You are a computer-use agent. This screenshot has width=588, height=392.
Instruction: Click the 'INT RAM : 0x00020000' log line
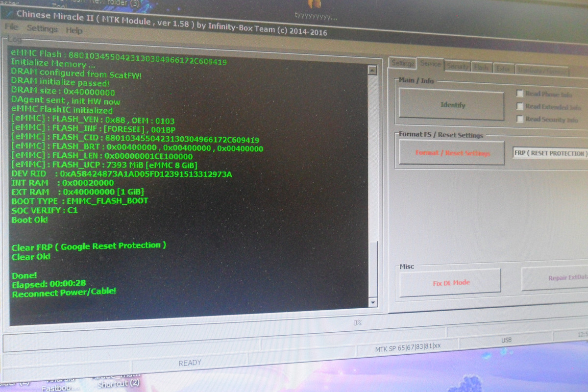(62, 183)
